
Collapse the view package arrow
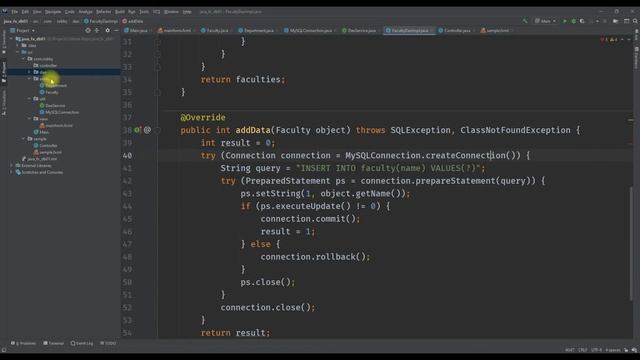29,119
